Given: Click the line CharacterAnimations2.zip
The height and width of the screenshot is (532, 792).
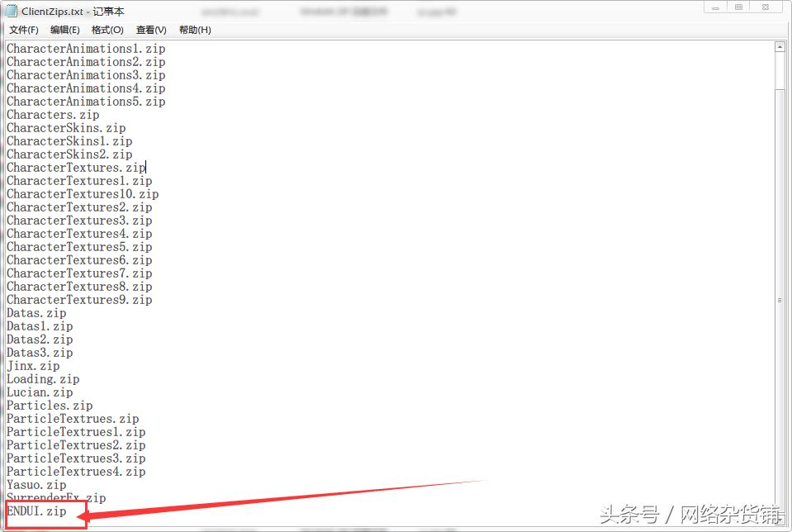Looking at the screenshot, I should [x=86, y=62].
